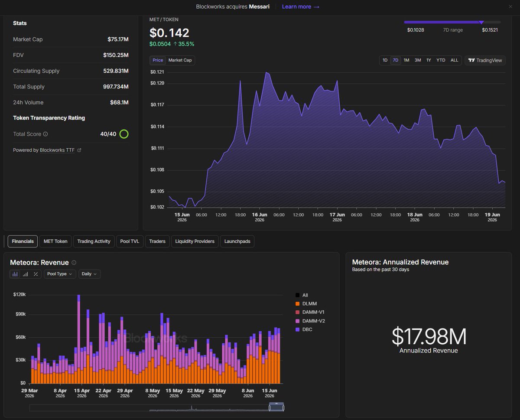Click the $0.142 MET price

point(169,33)
